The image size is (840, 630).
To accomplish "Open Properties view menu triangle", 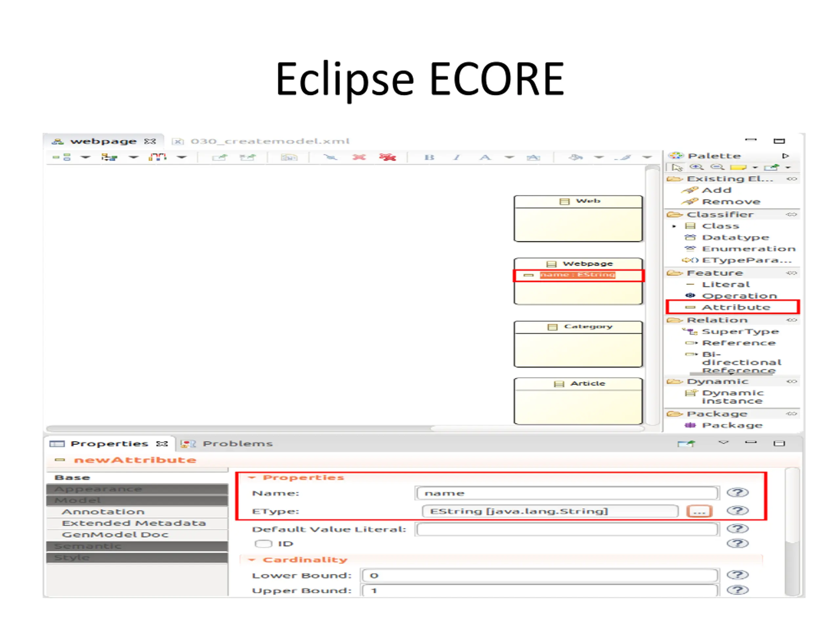I will click(724, 442).
